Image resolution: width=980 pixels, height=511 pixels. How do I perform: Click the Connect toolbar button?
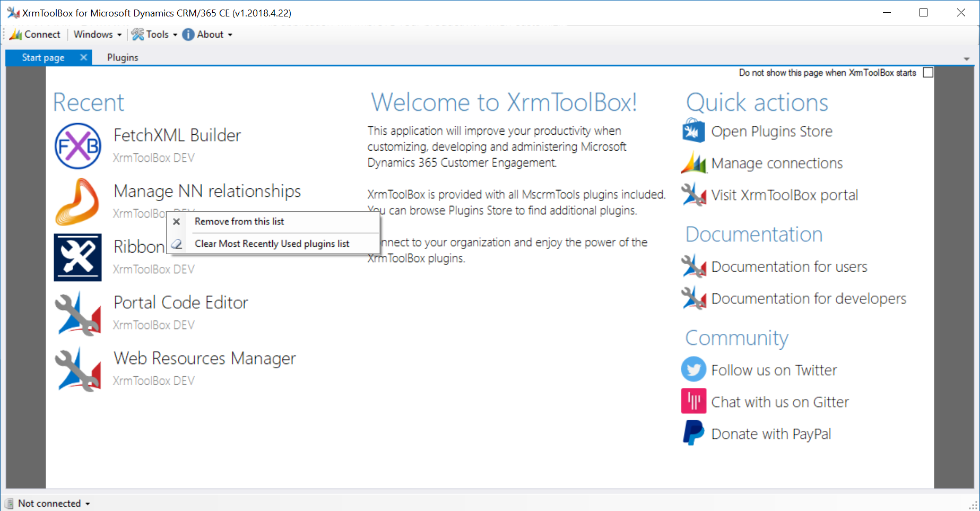(x=35, y=34)
